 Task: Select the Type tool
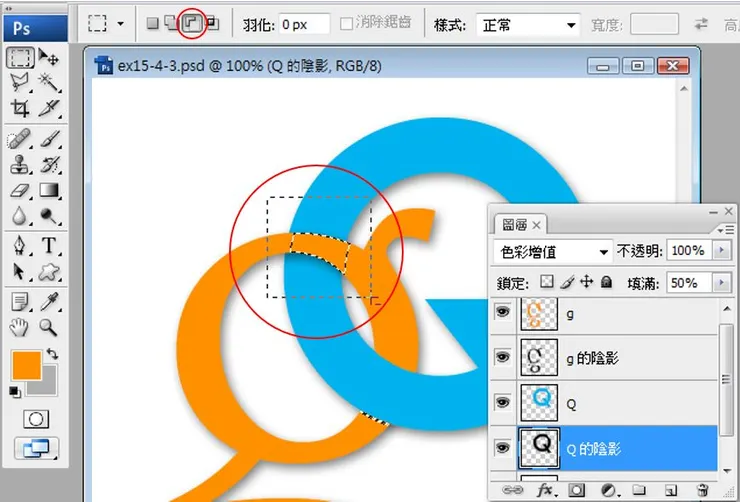(49, 246)
